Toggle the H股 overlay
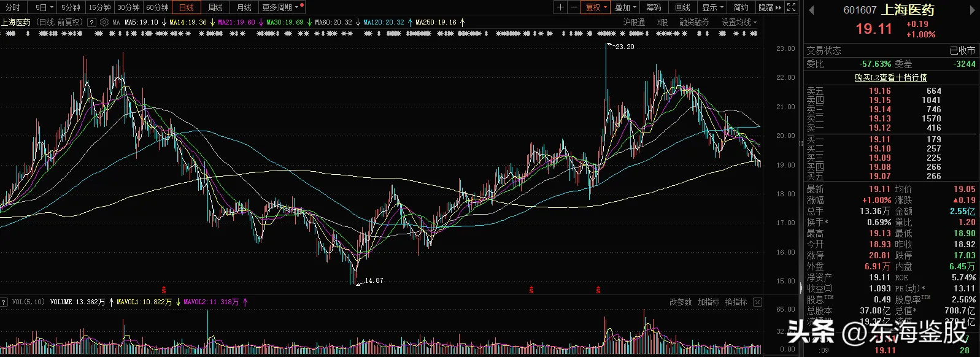This screenshot has width=980, height=357. (662, 22)
